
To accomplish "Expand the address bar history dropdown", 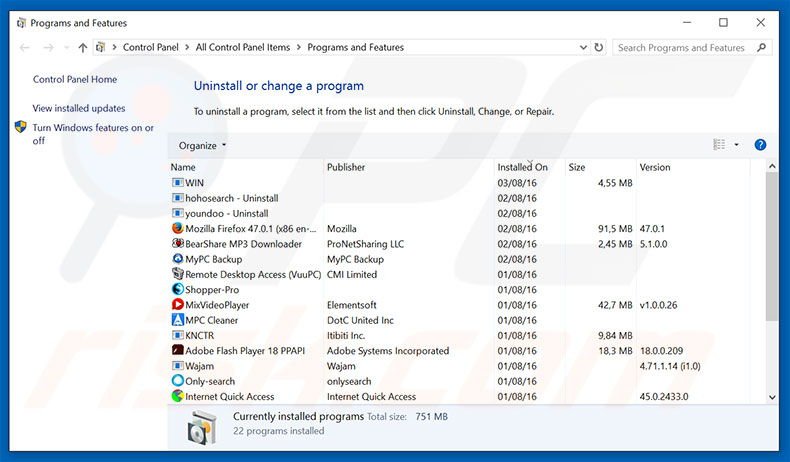I will pyautogui.click(x=581, y=47).
